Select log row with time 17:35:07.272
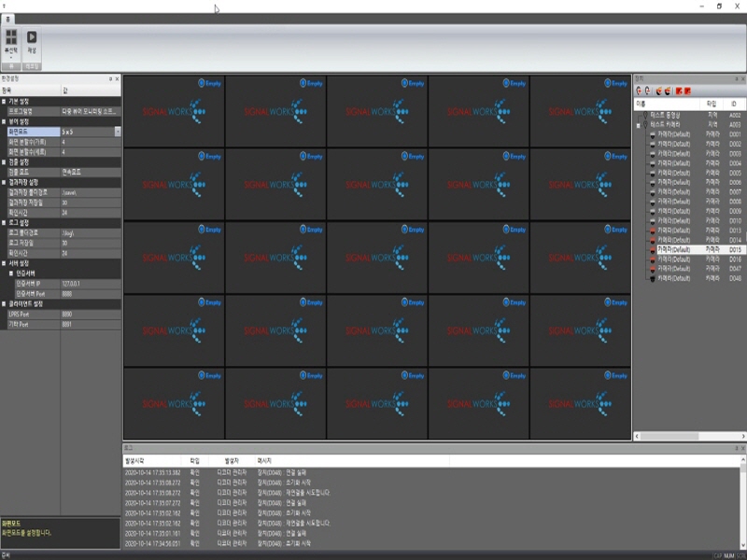Viewport: 747px width, 560px height. tap(431, 503)
